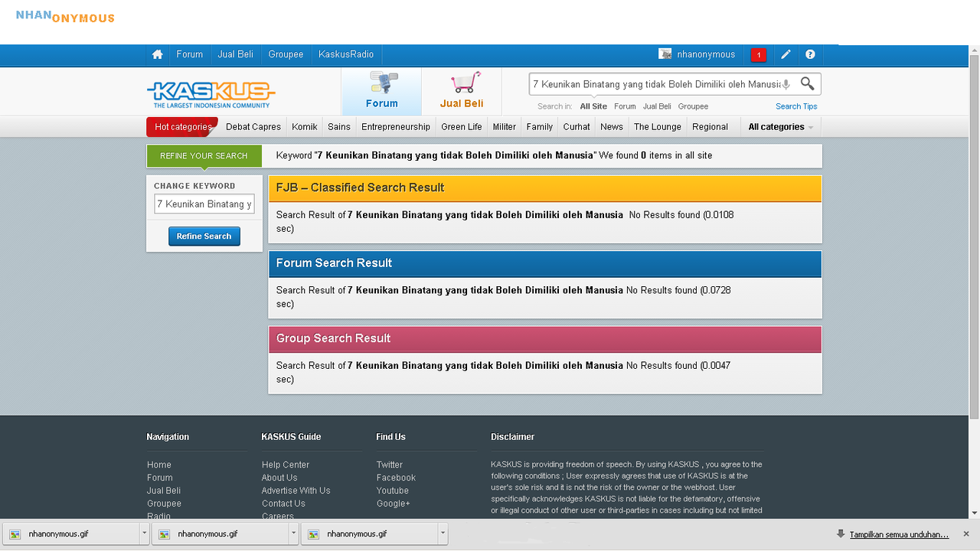Image resolution: width=980 pixels, height=551 pixels.
Task: Open the News category
Action: pos(612,127)
